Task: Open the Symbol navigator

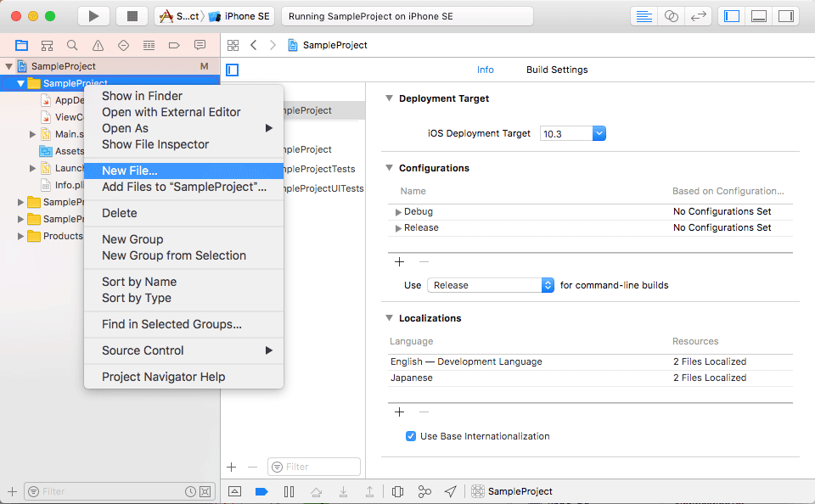Action: 47,45
